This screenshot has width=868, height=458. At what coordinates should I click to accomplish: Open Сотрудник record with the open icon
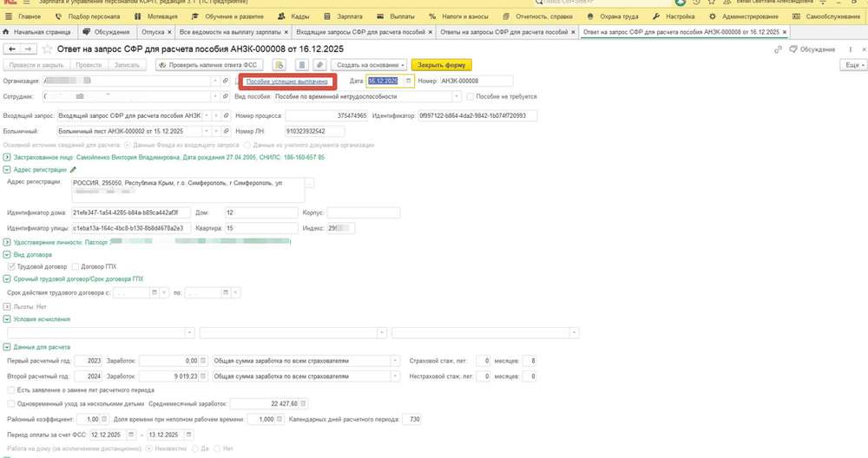(x=226, y=96)
